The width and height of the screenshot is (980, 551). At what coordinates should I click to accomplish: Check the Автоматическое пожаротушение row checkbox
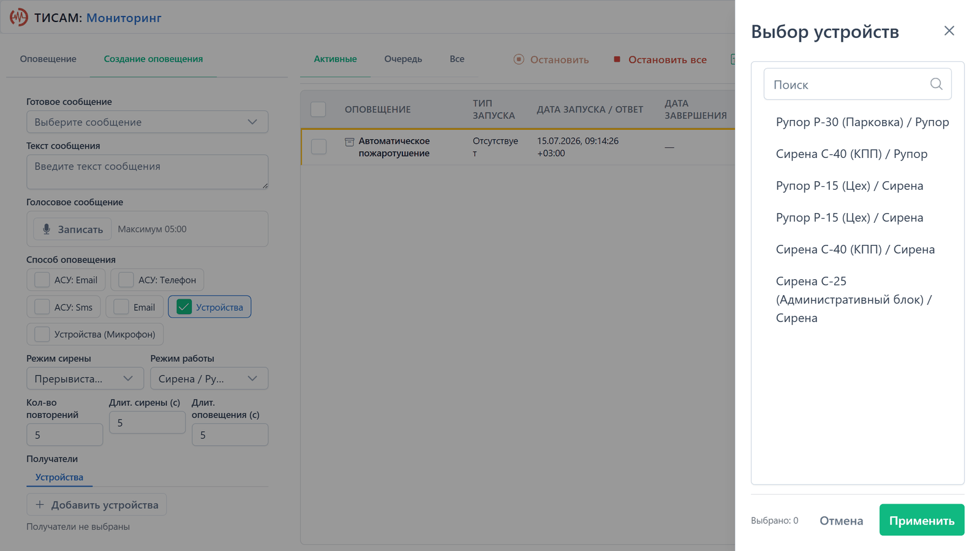tap(318, 146)
